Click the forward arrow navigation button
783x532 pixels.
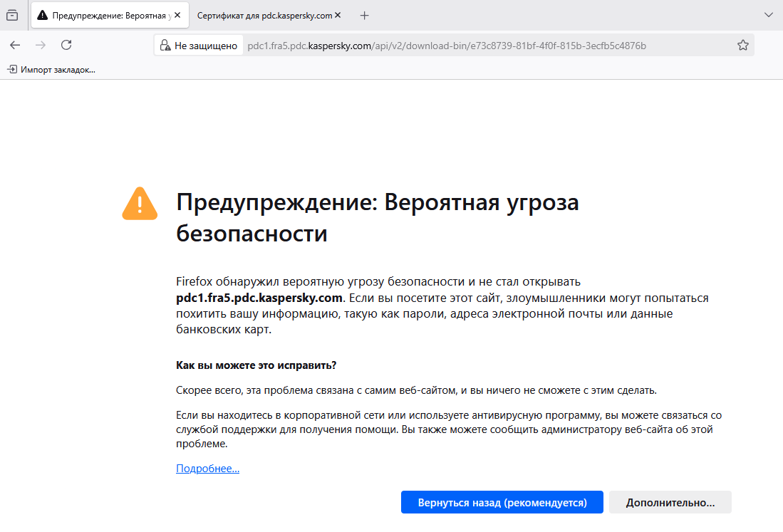pos(41,45)
